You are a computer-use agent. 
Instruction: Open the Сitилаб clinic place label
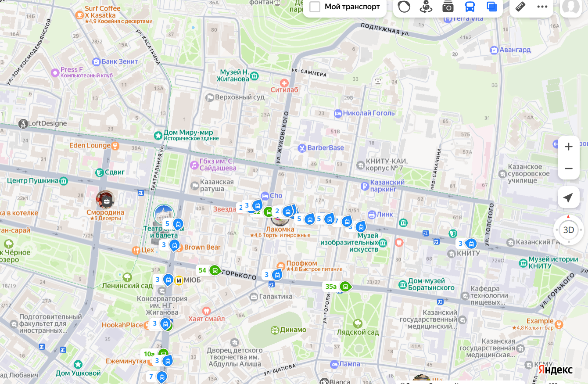pyautogui.click(x=284, y=90)
